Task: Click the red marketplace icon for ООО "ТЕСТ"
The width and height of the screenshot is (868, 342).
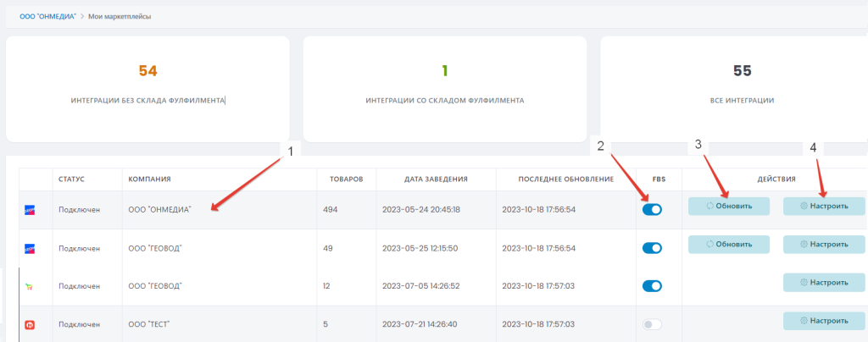Action: (30, 324)
